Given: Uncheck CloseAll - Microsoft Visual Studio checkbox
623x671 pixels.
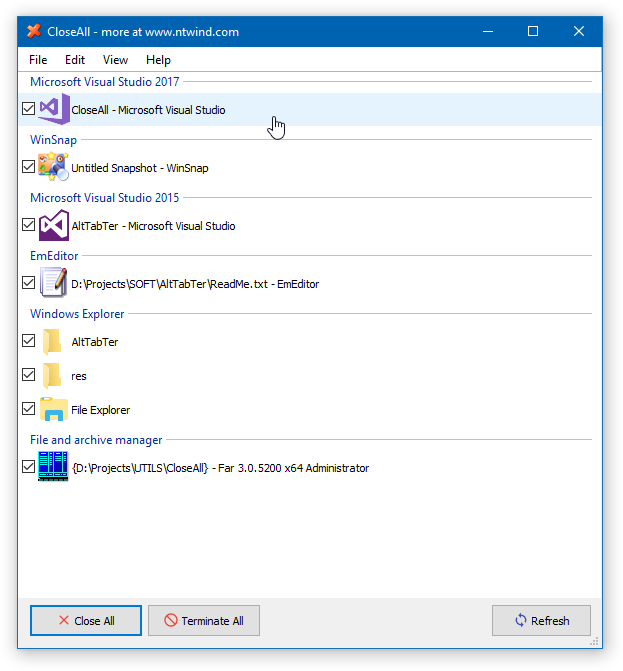Looking at the screenshot, I should (29, 109).
